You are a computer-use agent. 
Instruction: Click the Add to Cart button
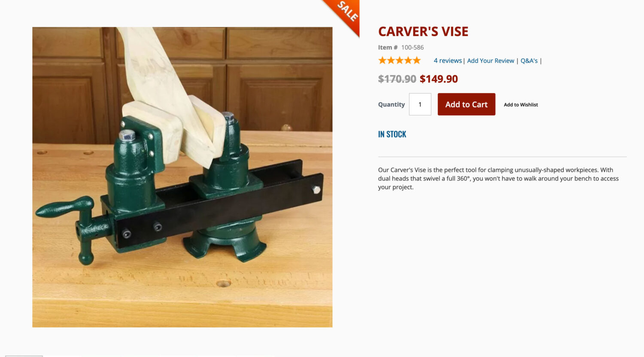pos(466,104)
